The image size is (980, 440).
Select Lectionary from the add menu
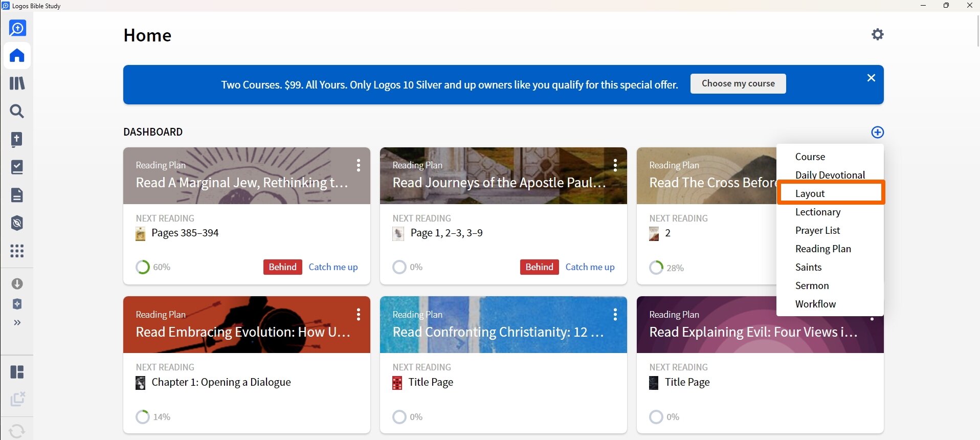(830, 212)
